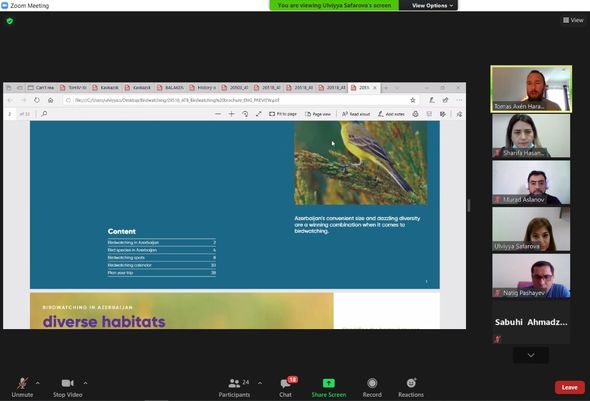
Task: Expand video options arrow beside Stop Video
Action: click(x=85, y=383)
